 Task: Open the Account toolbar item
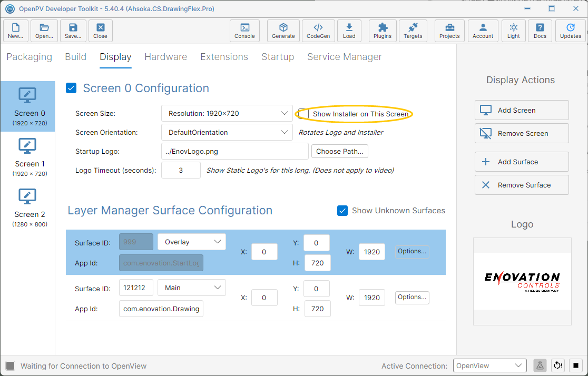point(483,31)
